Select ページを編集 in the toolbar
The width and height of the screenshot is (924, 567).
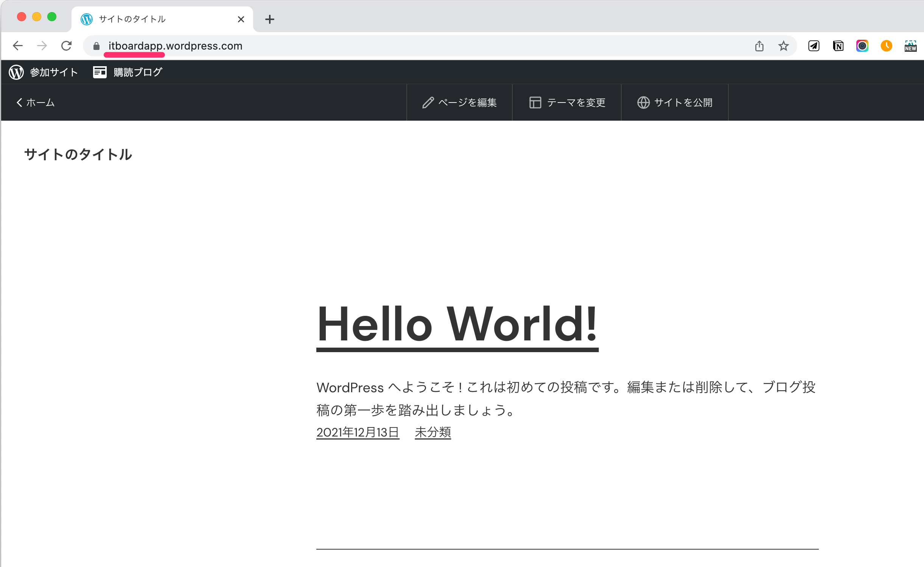coord(459,103)
